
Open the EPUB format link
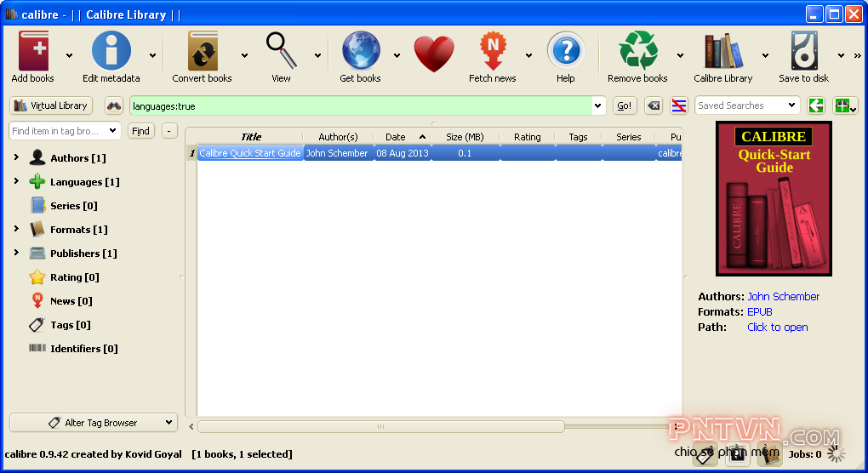759,312
